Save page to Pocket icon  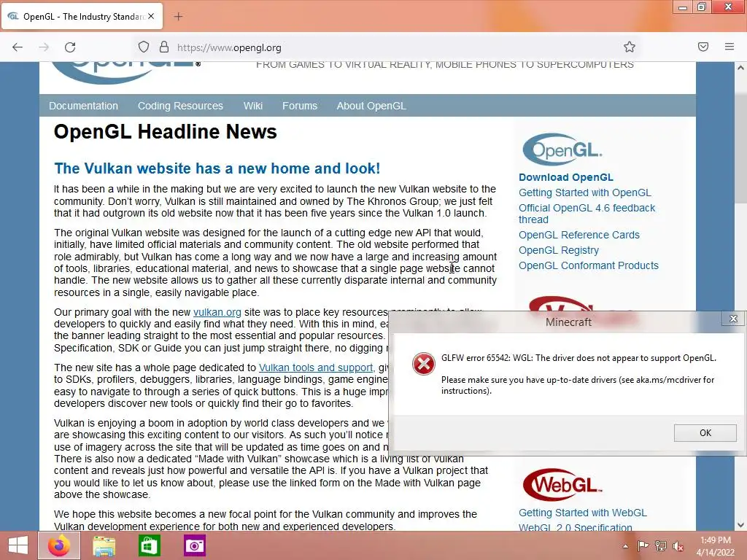[x=703, y=47]
